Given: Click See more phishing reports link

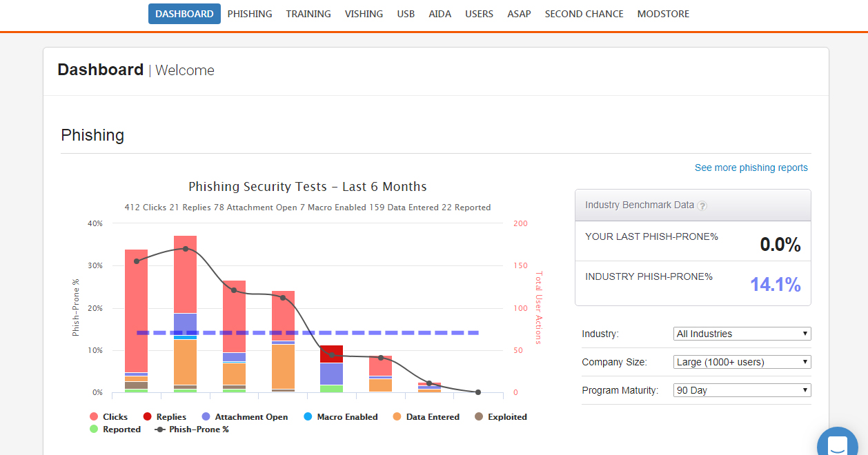Looking at the screenshot, I should coord(751,168).
